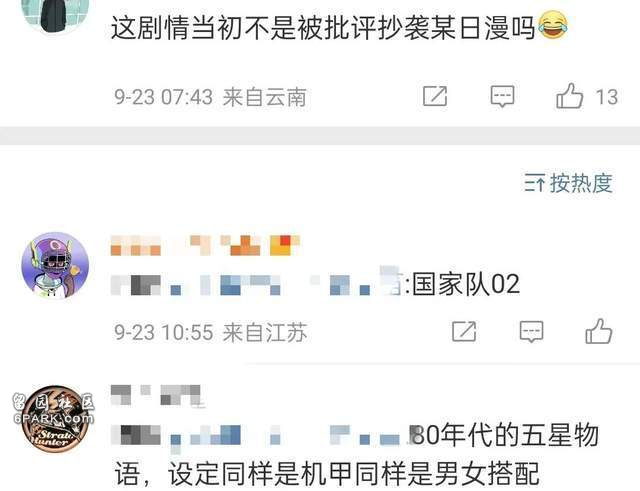
Task: Open purple helmet avatar profile
Action: 55,266
